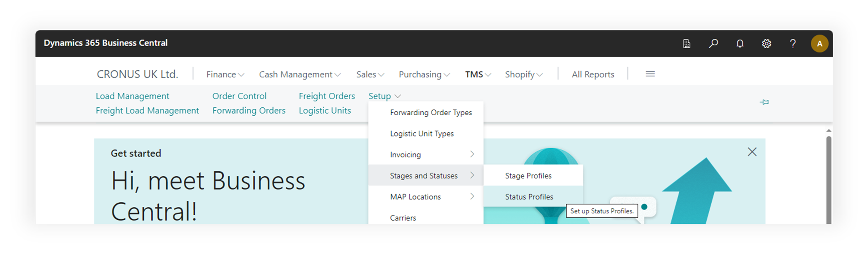Image resolution: width=868 pixels, height=253 pixels.
Task: Select Stage Profiles menu item
Action: point(528,176)
